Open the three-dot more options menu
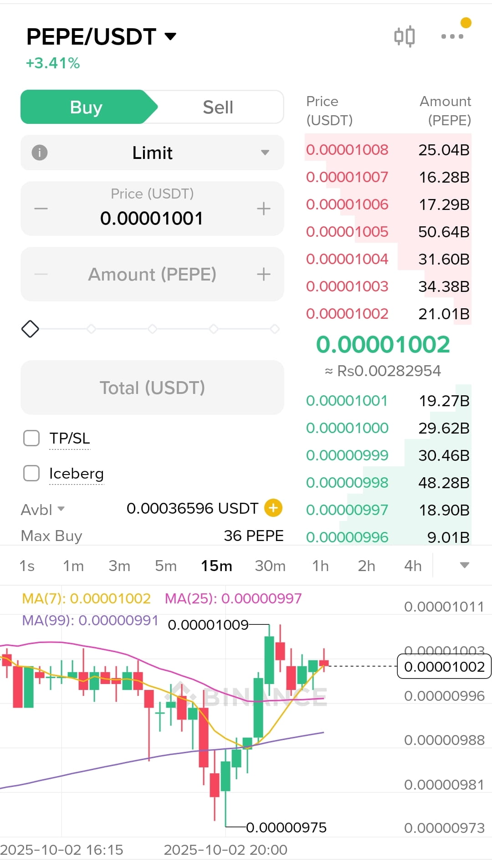 452,36
